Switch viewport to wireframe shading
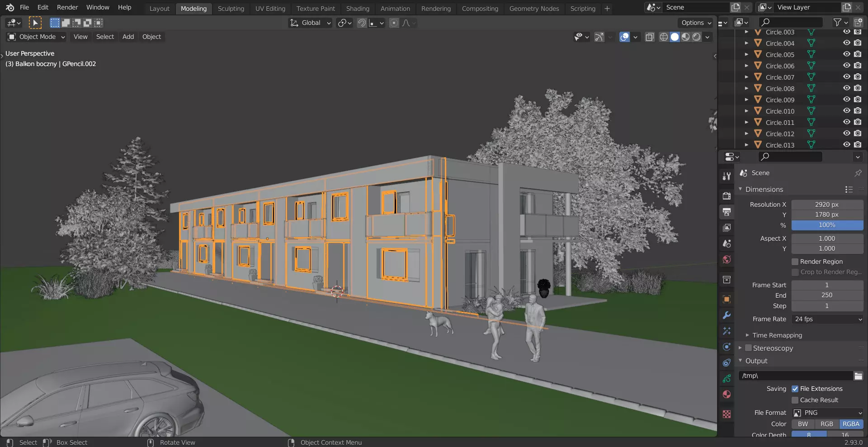This screenshot has height=447, width=868. (664, 37)
